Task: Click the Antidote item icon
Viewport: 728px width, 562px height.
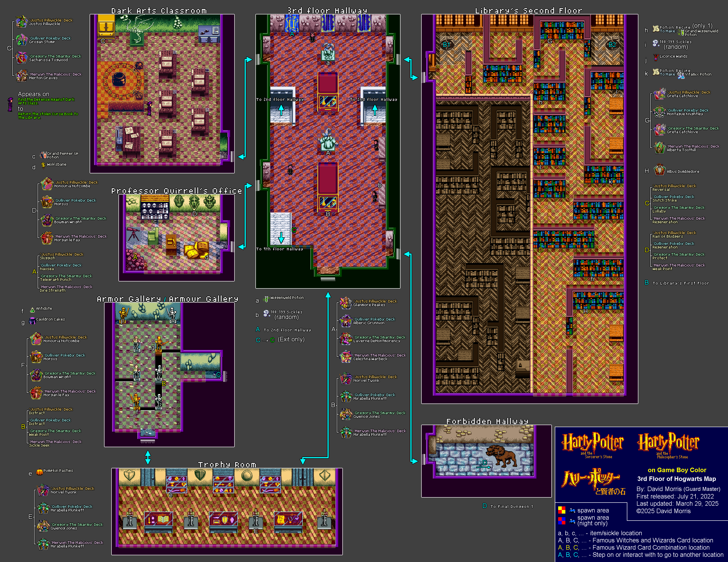Action: point(32,310)
